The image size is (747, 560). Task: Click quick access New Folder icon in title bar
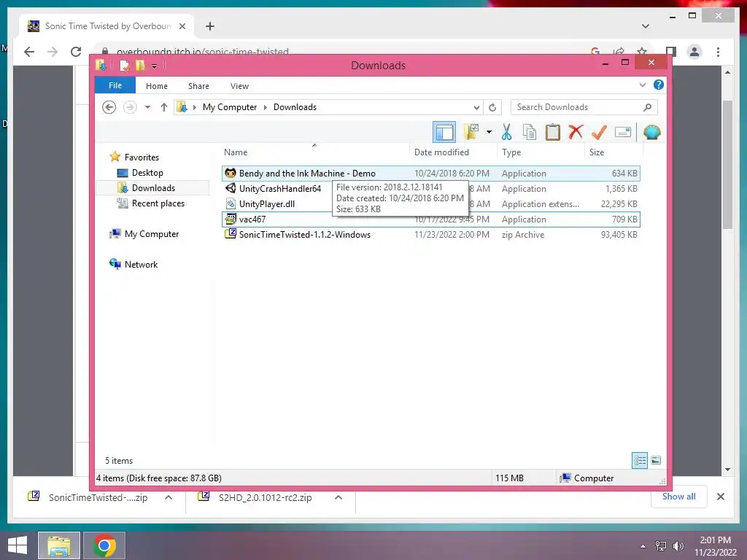(140, 65)
